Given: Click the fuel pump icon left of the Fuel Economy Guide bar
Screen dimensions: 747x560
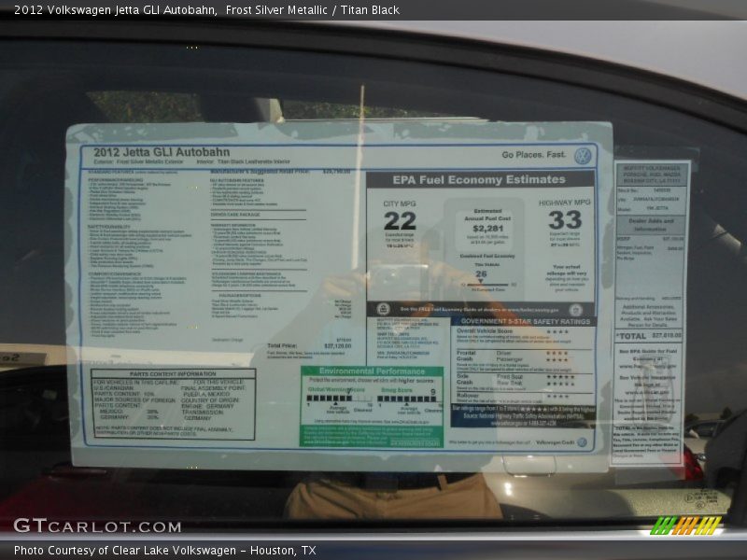Looking at the screenshot, I should [x=383, y=309].
